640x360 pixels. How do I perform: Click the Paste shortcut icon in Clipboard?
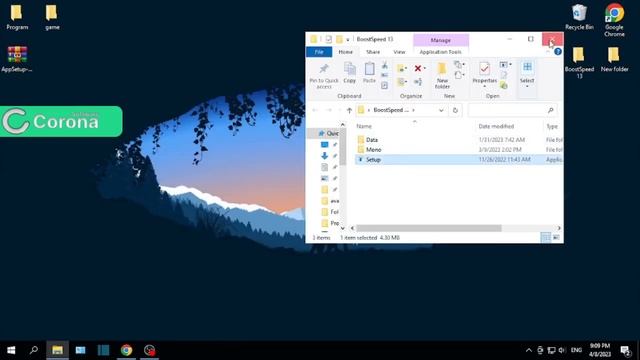tap(384, 85)
